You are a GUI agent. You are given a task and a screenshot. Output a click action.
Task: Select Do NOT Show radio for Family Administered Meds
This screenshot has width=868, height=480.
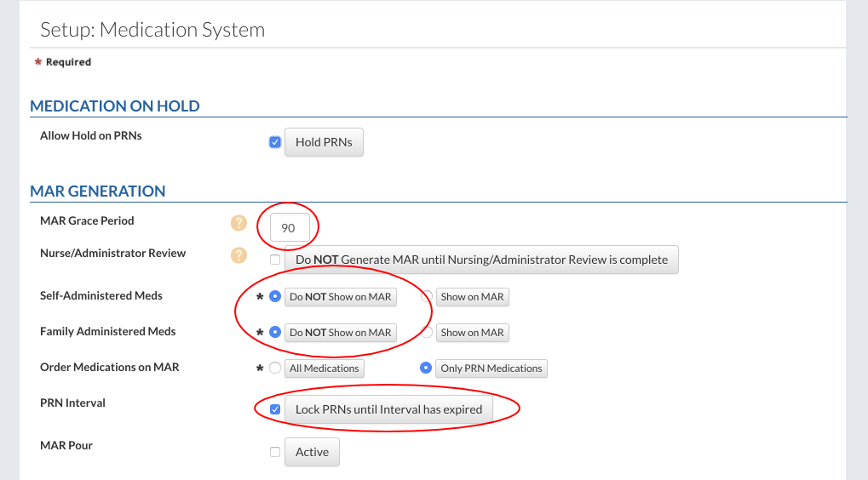click(275, 333)
